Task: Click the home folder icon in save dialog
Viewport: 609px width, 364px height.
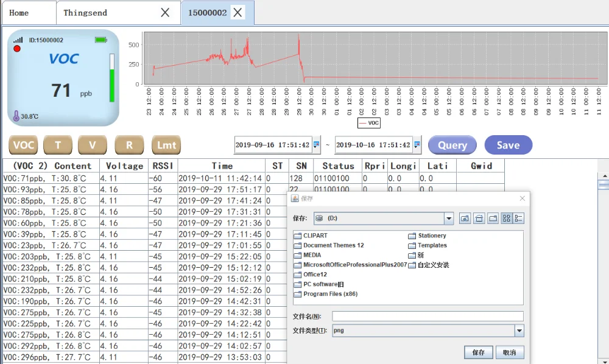Action: pyautogui.click(x=479, y=219)
